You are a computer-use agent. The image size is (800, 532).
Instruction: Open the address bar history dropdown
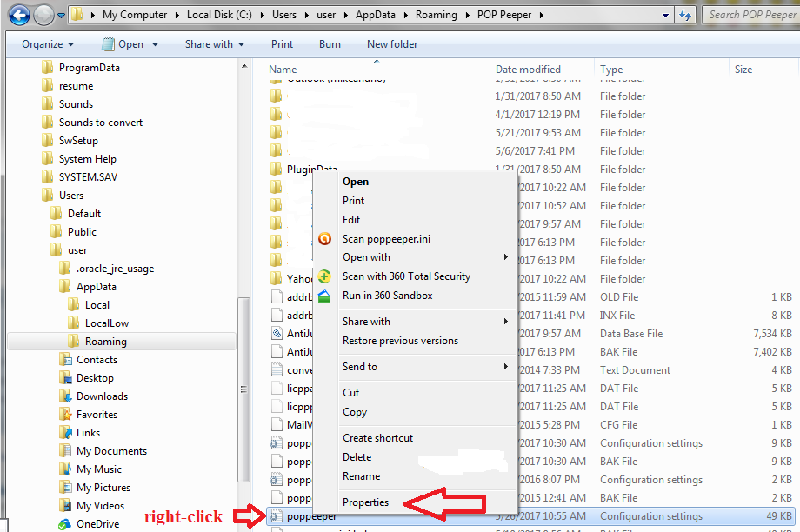(665, 16)
